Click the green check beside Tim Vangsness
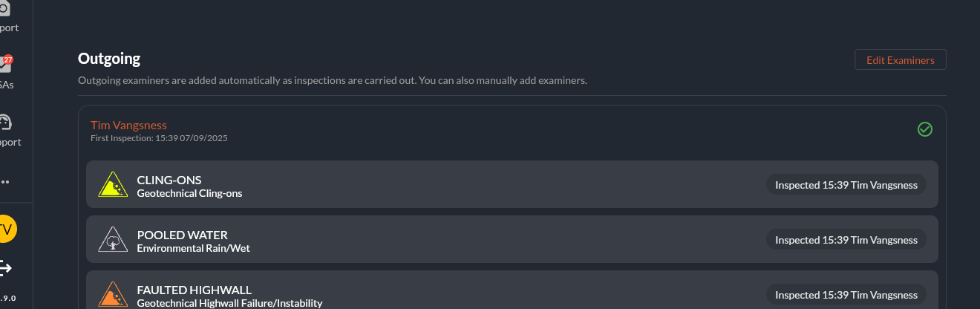Screen dimensions: 980x309 tap(925, 129)
